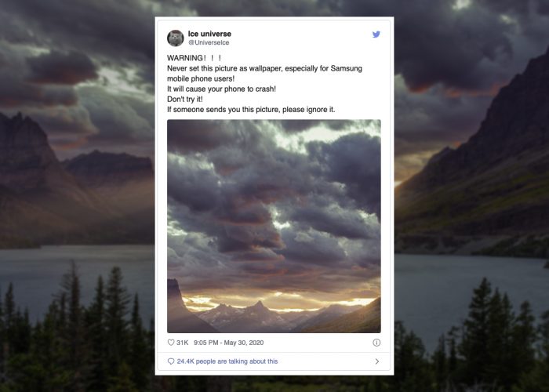
Task: Click the line about phone crashing
Action: 221,89
